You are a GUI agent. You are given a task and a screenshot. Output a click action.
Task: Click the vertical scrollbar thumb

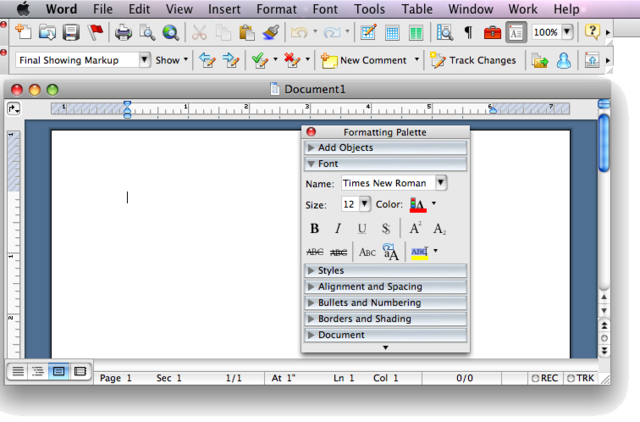pos(604,143)
